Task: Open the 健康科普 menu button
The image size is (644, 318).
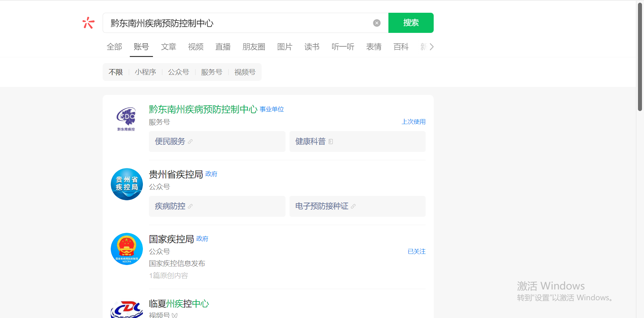Action: click(x=358, y=142)
